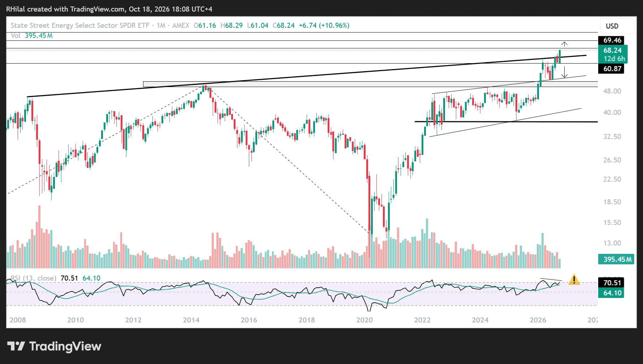This screenshot has width=643, height=364.
Task: Click the 2026 label on time axis
Action: pyautogui.click(x=538, y=320)
